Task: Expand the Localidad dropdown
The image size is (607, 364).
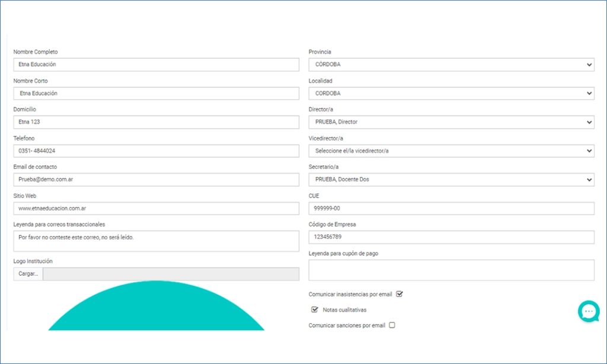Action: 451,93
